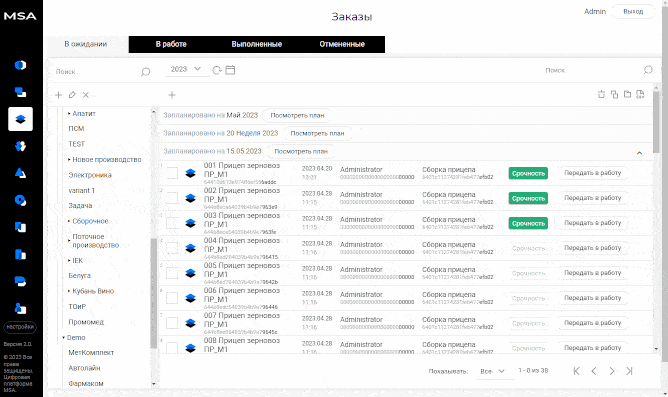
Task: Tick the checkbox for order 006
Action: coord(172,298)
